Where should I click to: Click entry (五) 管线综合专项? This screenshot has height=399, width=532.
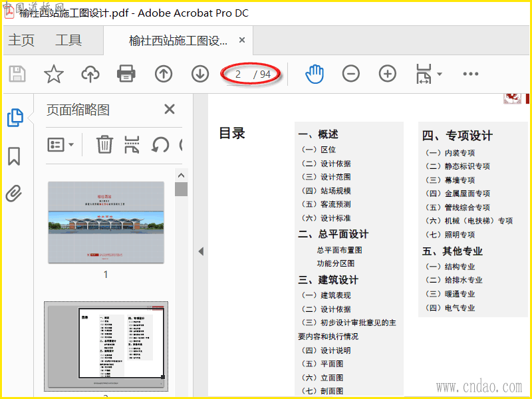(x=458, y=207)
